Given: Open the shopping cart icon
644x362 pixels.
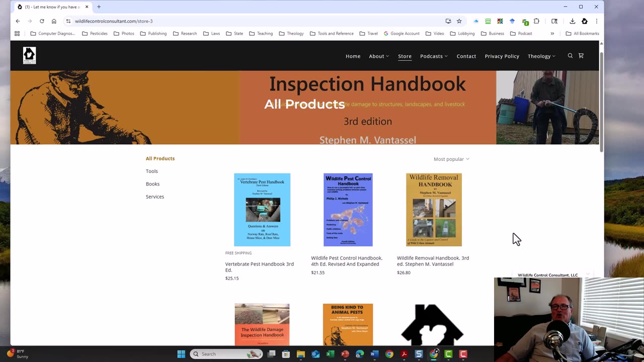Looking at the screenshot, I should pos(581,56).
